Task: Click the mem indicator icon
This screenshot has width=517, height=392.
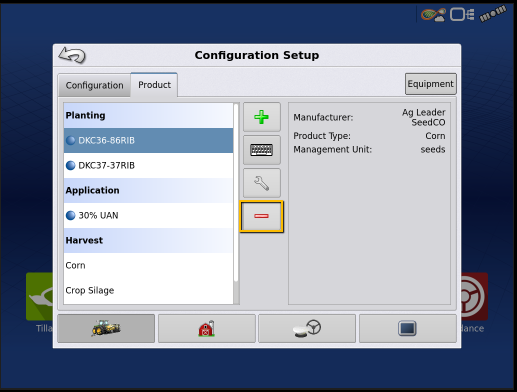Action: (x=493, y=14)
